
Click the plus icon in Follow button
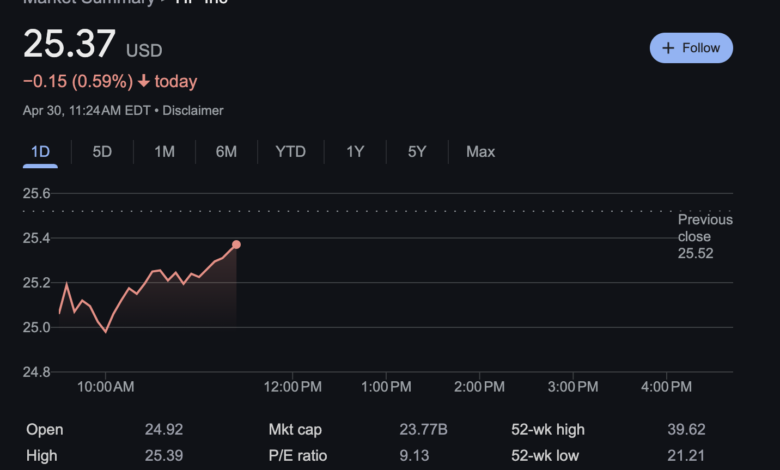(668, 48)
